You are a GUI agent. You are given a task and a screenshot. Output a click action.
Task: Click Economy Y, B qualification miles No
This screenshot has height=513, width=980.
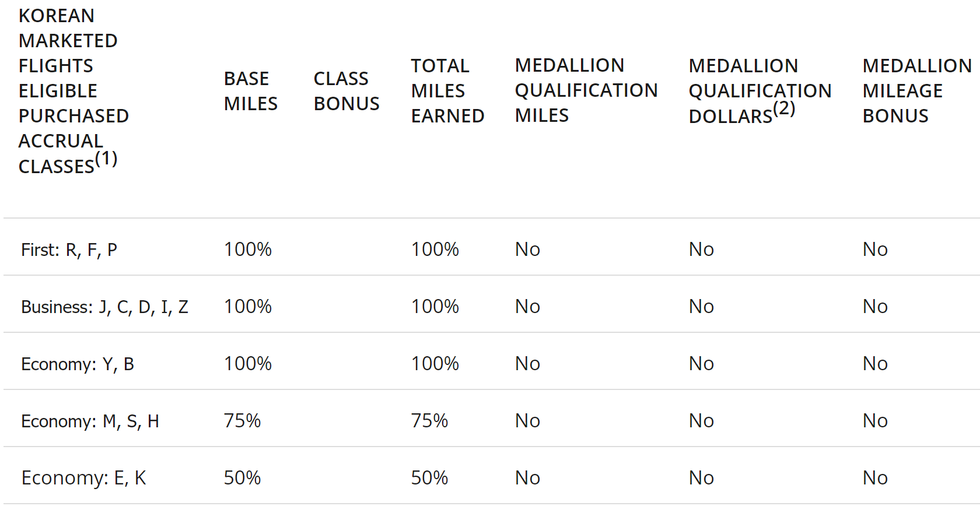click(527, 364)
